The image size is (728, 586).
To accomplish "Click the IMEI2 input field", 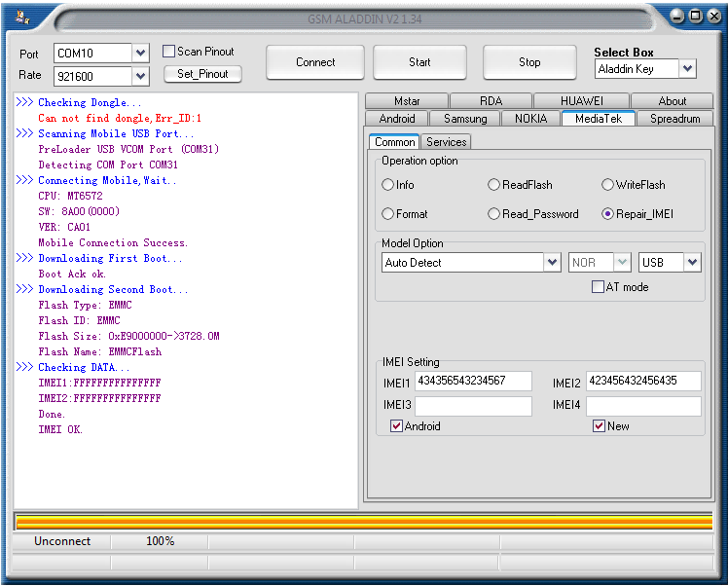I will pos(643,381).
